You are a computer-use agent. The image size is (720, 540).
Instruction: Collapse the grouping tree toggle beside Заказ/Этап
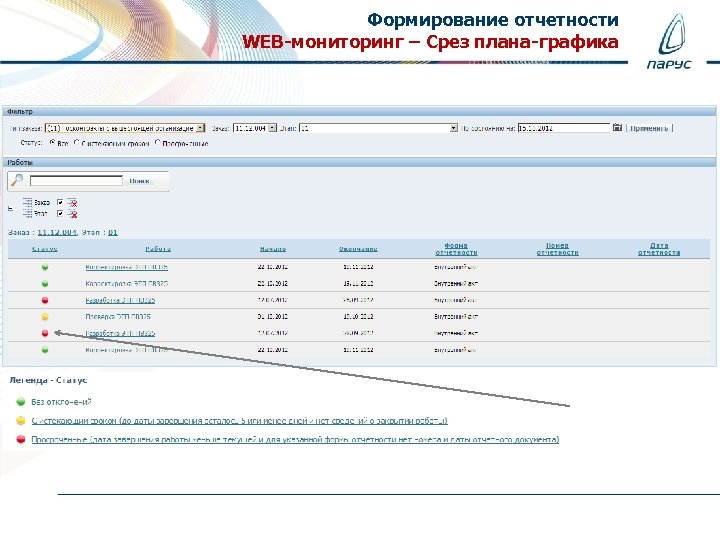click(x=11, y=208)
